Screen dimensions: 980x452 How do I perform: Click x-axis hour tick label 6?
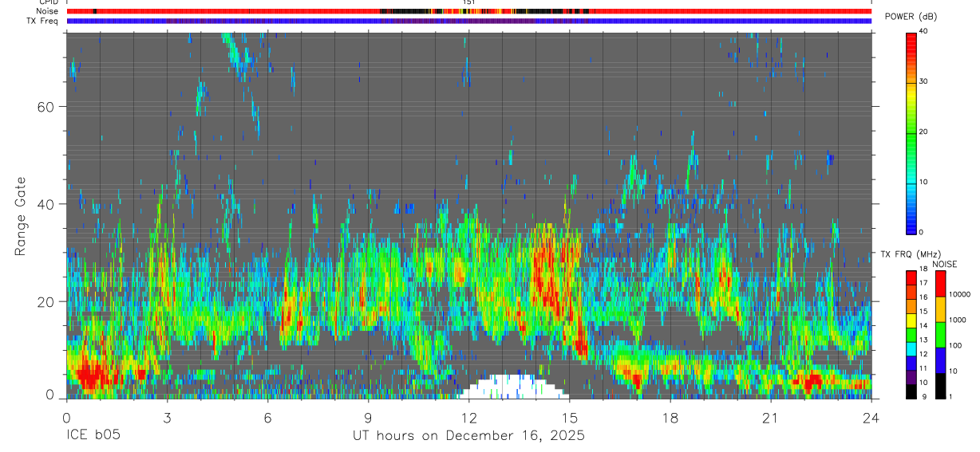tap(267, 418)
